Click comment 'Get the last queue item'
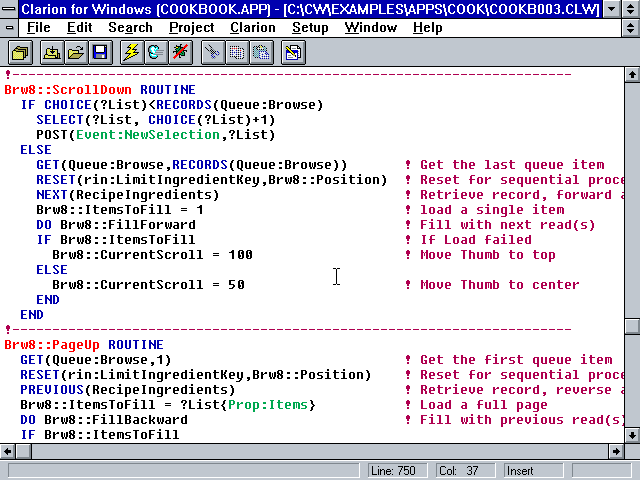Image resolution: width=640 pixels, height=480 pixels. [512, 165]
